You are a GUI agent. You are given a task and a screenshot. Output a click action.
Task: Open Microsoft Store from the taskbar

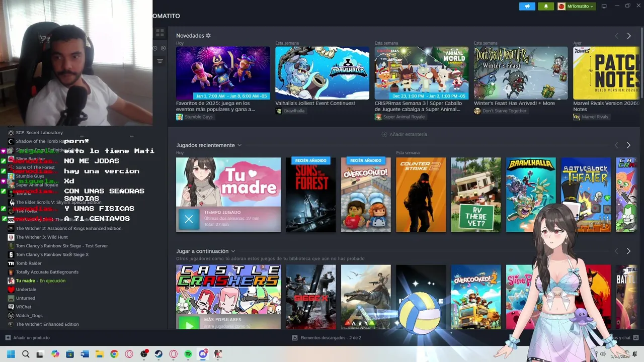point(70,354)
